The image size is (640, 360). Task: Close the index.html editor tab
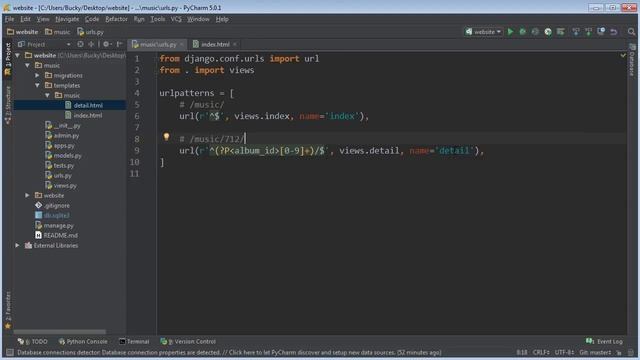click(235, 44)
